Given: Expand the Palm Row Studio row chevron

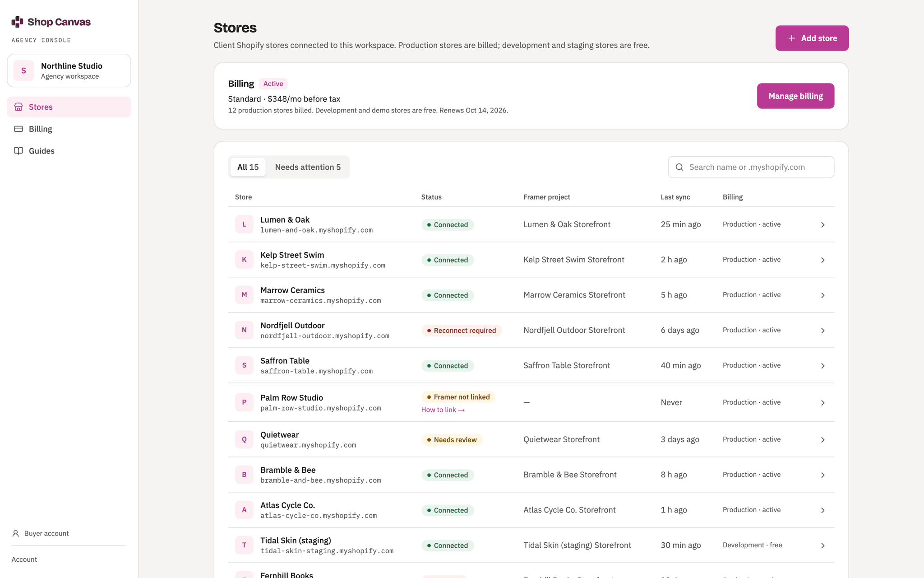Looking at the screenshot, I should click(x=822, y=403).
